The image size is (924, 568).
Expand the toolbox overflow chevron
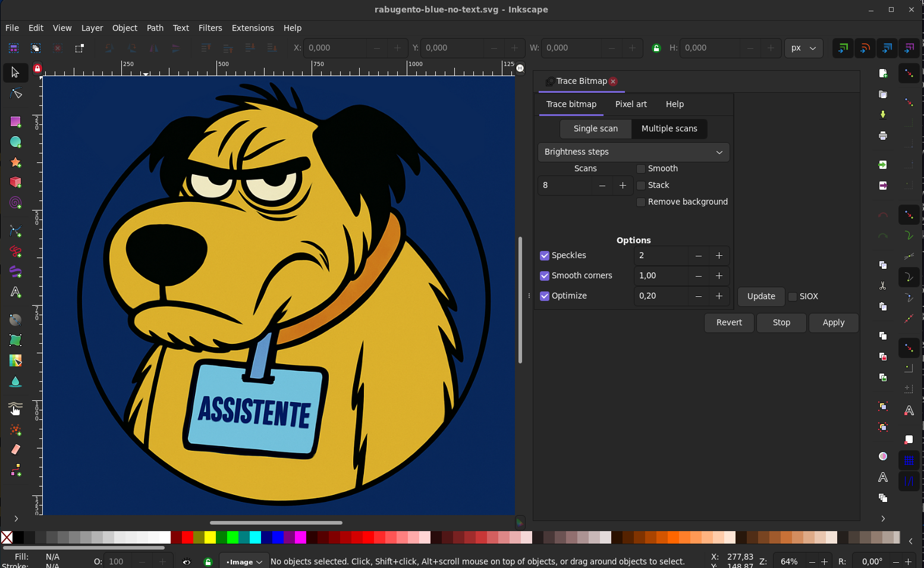tap(16, 519)
